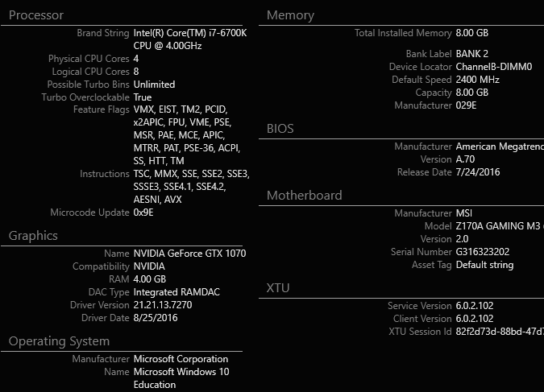
Task: Click the Physical CPU Cores value
Action: [x=136, y=59]
